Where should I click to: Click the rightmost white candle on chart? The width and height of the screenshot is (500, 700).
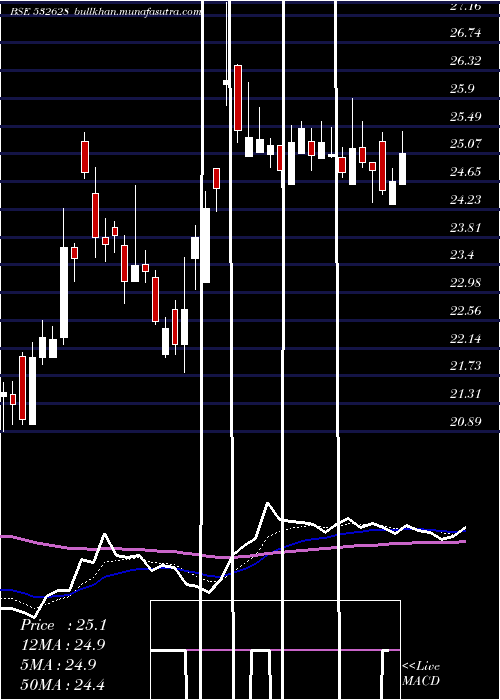(402, 169)
